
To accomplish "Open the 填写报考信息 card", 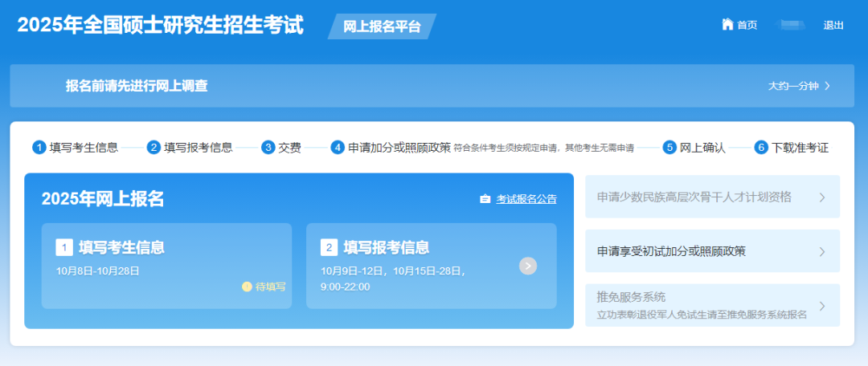I will (432, 266).
